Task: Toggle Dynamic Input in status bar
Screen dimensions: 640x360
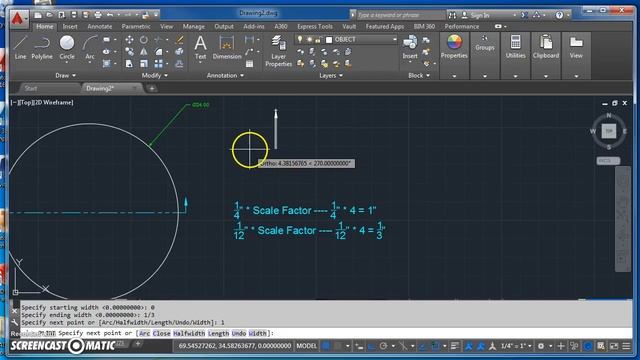Action: (x=359, y=346)
